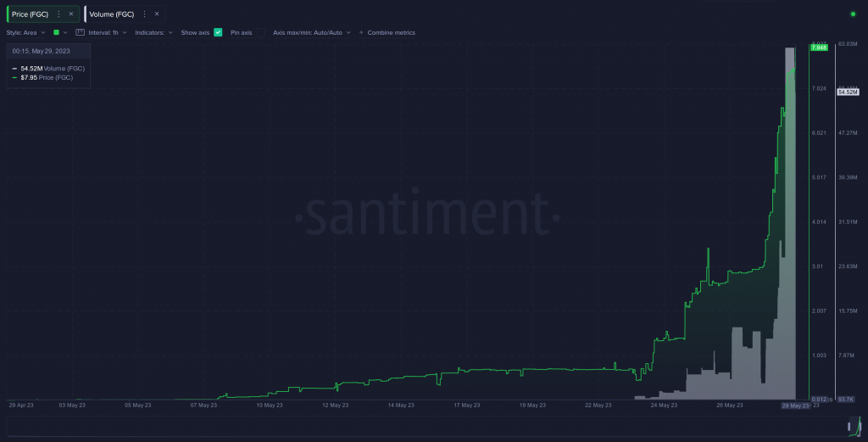This screenshot has height=442, width=868.
Task: Click the 4.014 price axis tick
Action: pyautogui.click(x=819, y=222)
